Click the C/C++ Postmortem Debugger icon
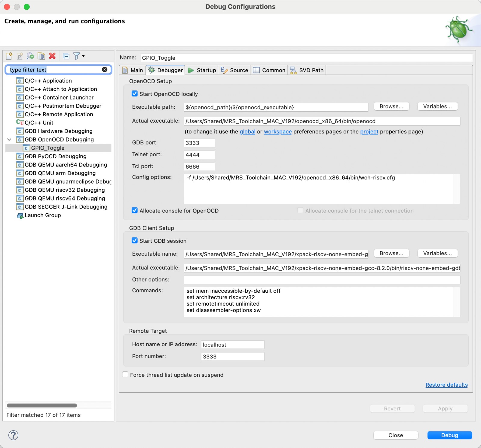Image resolution: width=481 pixels, height=448 pixels. coord(20,106)
